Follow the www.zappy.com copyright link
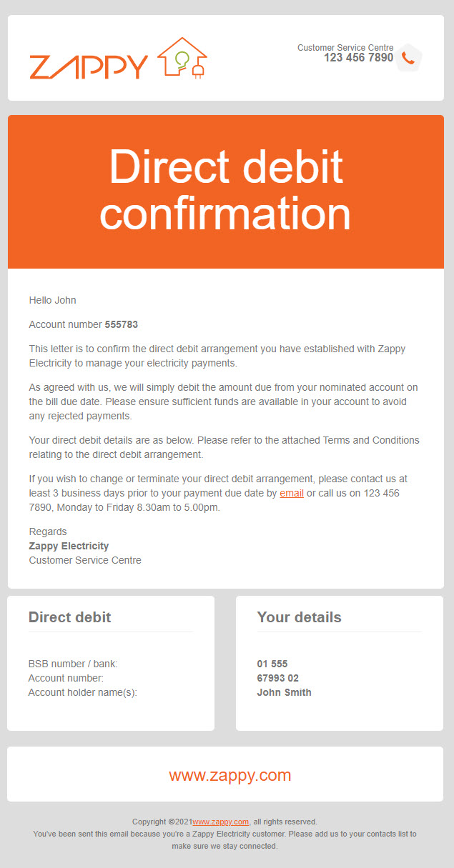 [x=220, y=822]
